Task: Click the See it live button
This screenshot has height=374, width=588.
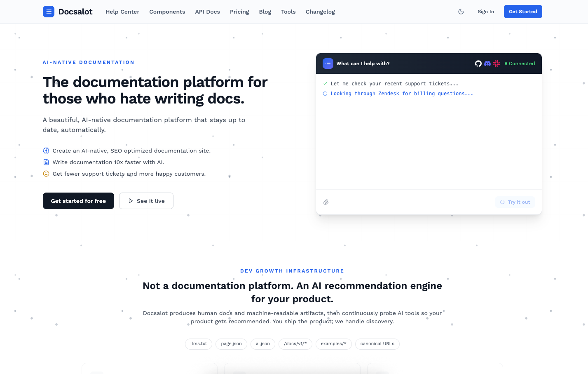Action: pyautogui.click(x=146, y=201)
